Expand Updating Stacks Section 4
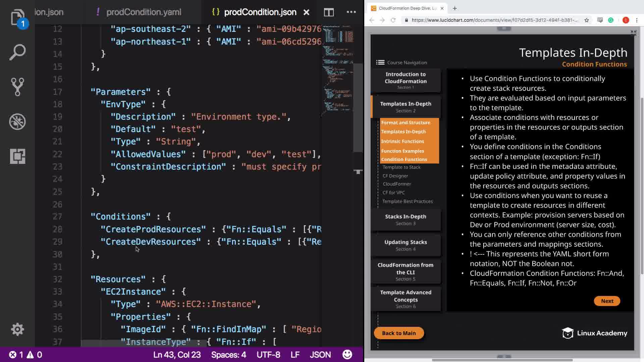The width and height of the screenshot is (644, 362). click(x=406, y=245)
